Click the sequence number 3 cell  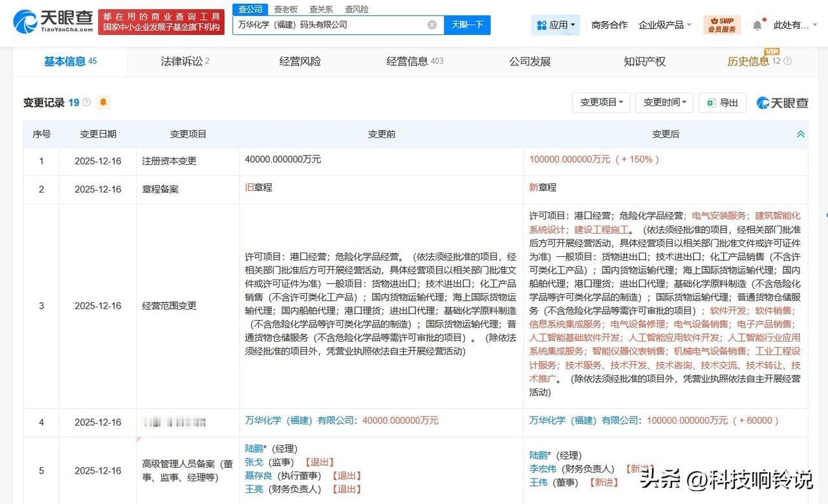click(41, 306)
